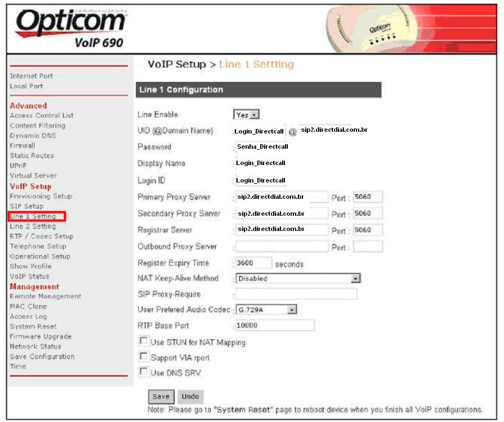Select Content Filtering in sidebar
The image size is (504, 422).
pos(38,126)
